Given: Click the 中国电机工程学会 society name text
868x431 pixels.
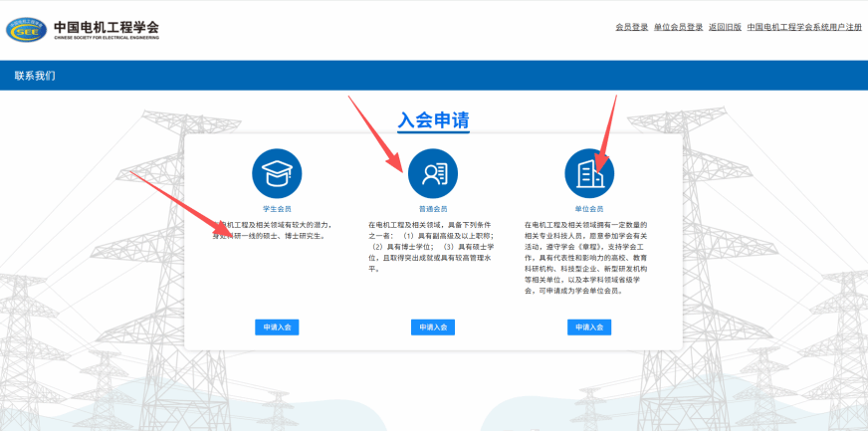Looking at the screenshot, I should click(106, 25).
